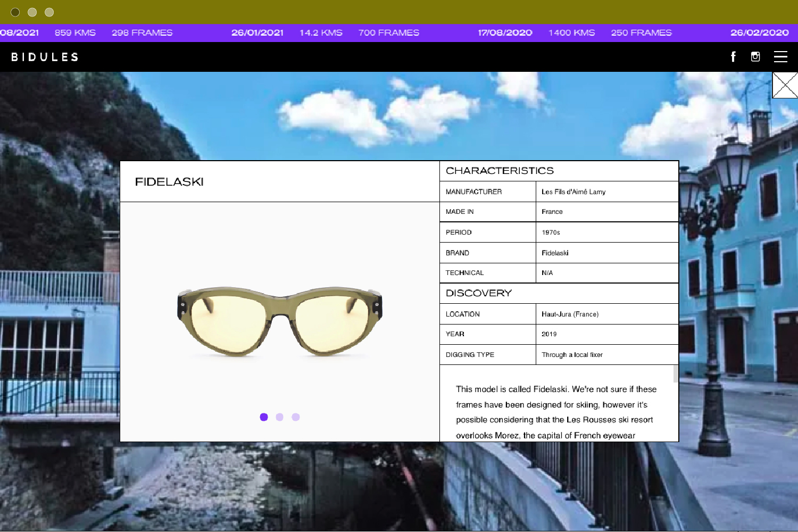Select the 1970s value cell
The height and width of the screenshot is (532, 798).
point(607,232)
